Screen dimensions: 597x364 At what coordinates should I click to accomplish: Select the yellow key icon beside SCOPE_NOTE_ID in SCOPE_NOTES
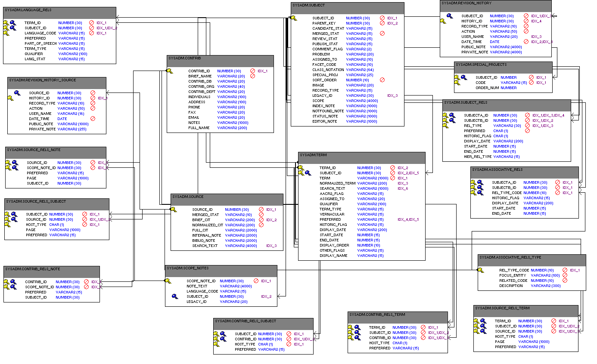pyautogui.click(x=168, y=281)
